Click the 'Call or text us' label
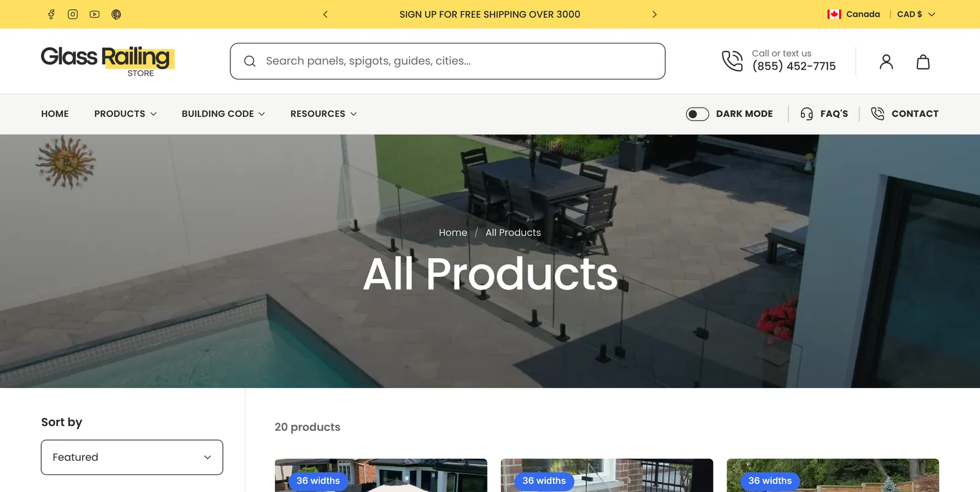 pyautogui.click(x=782, y=53)
